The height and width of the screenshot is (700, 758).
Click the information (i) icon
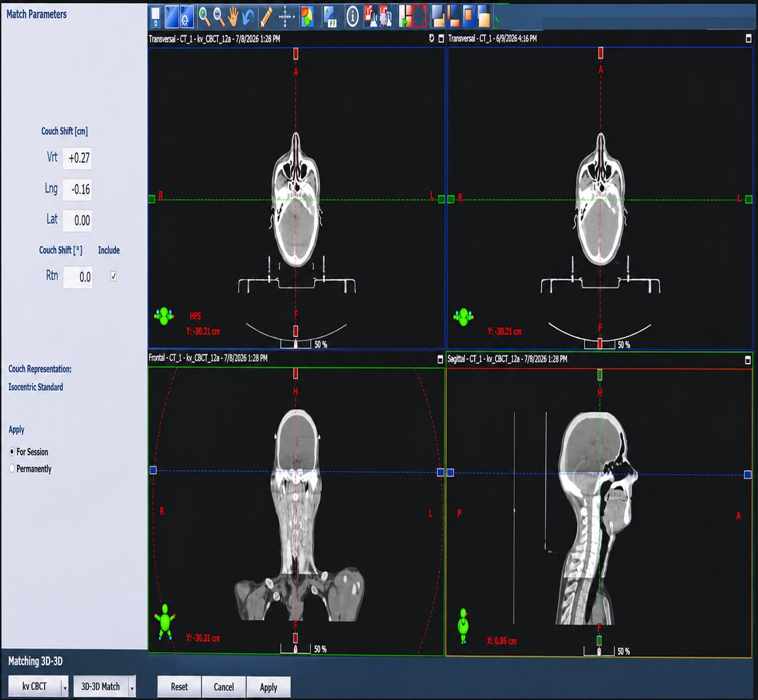[x=352, y=17]
